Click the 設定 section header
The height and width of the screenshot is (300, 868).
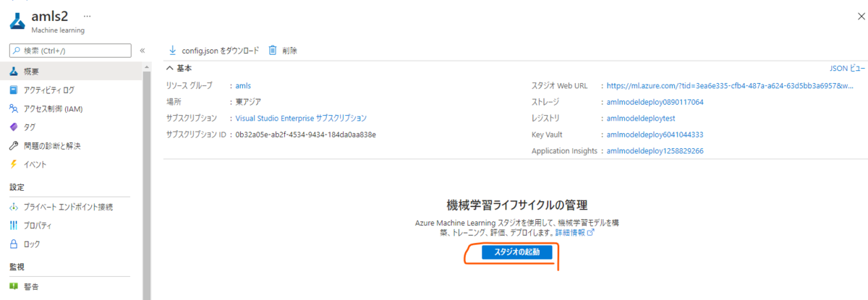(x=17, y=187)
